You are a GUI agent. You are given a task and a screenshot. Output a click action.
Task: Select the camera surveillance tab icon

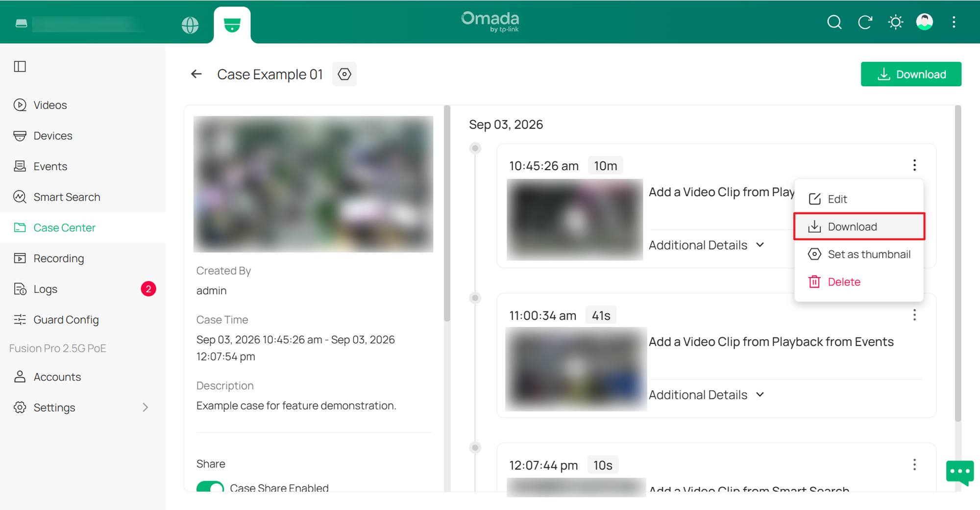click(232, 25)
